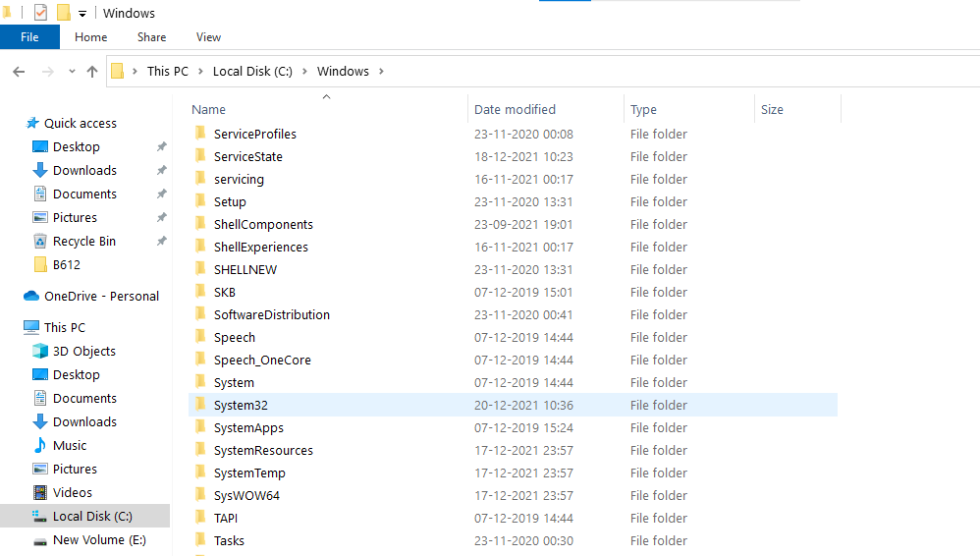980x556 pixels.
Task: Click the SHELLNEW folder icon
Action: (x=200, y=269)
